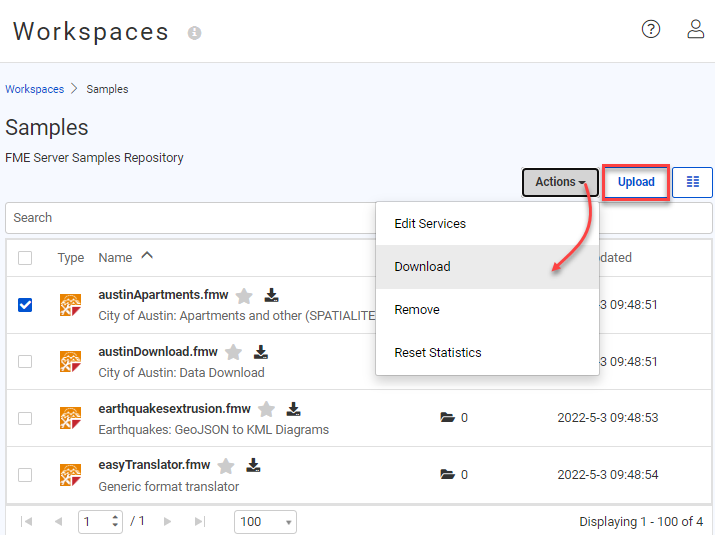
Task: Mark earthquakesextrusion.fmw as favorite
Action: pos(266,409)
